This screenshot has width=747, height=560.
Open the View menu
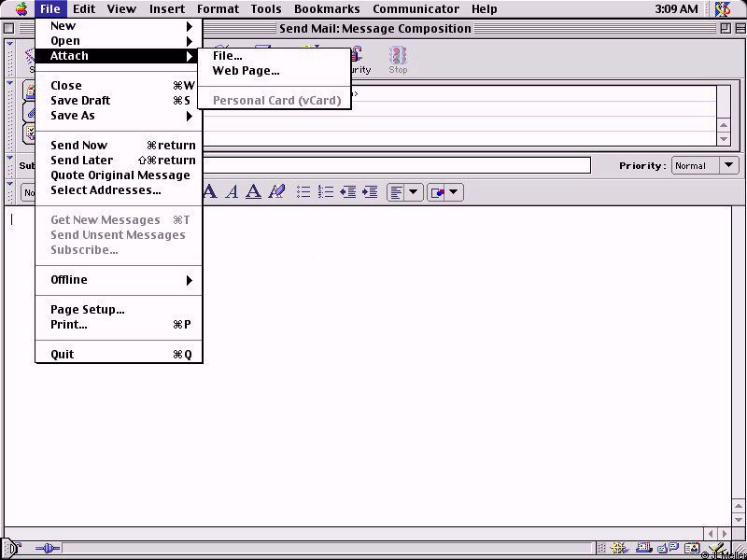122,9
